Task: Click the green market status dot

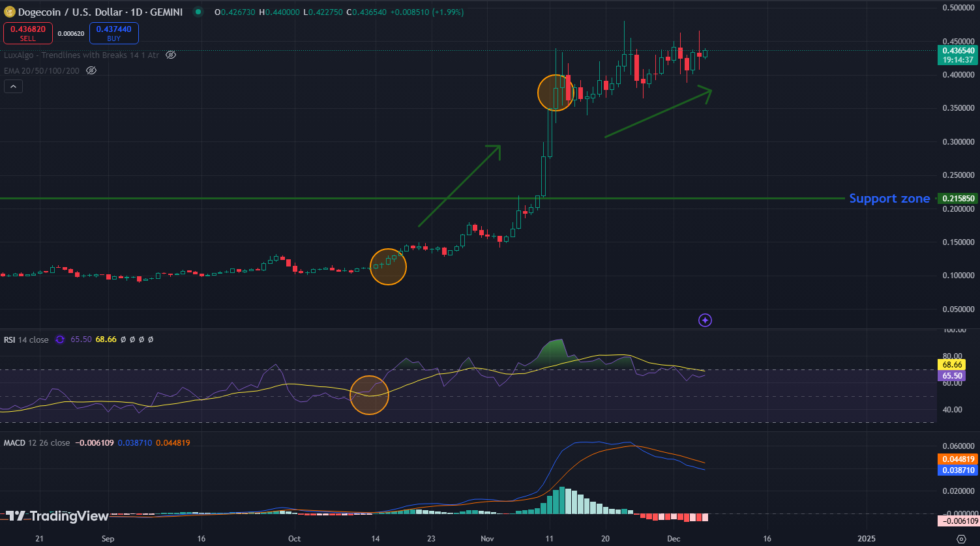Action: 197,13
